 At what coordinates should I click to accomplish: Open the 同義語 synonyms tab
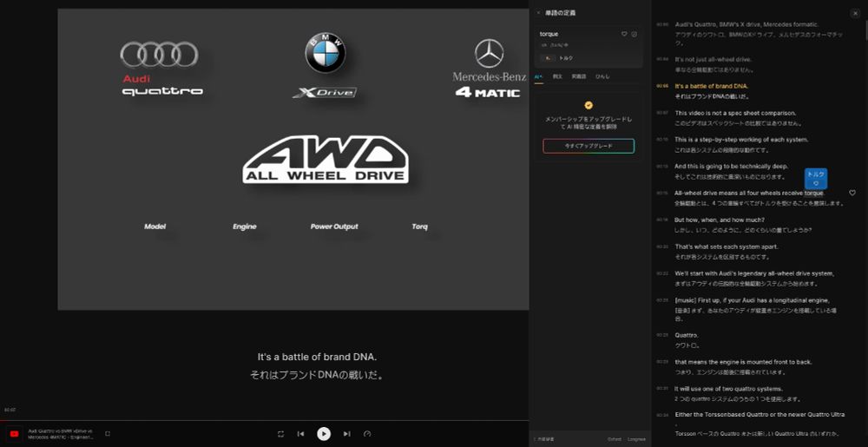point(578,76)
